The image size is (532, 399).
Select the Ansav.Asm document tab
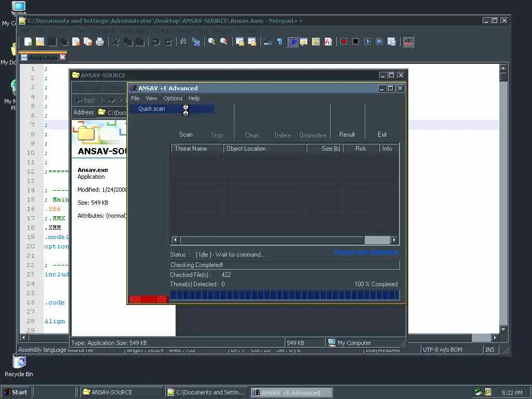(43, 57)
